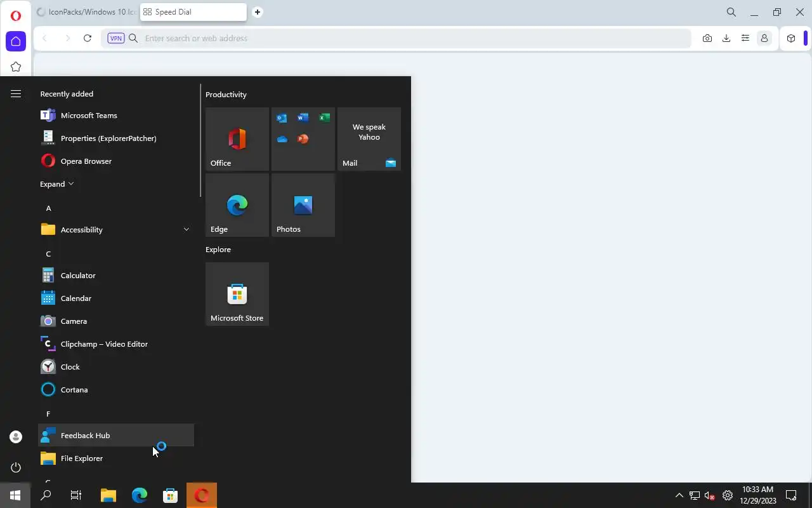Open the clock and date flyout
Viewport: 812px width, 508px height.
click(757, 495)
